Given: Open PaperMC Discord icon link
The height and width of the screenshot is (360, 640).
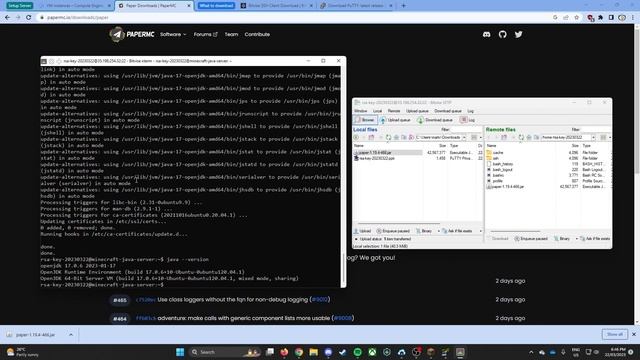Looking at the screenshot, I should pyautogui.click(x=487, y=35).
